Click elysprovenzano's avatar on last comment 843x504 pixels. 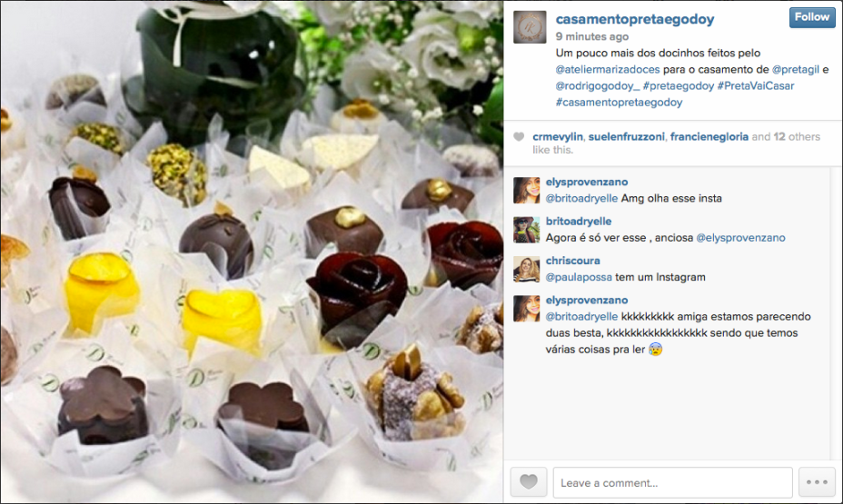[x=526, y=309]
